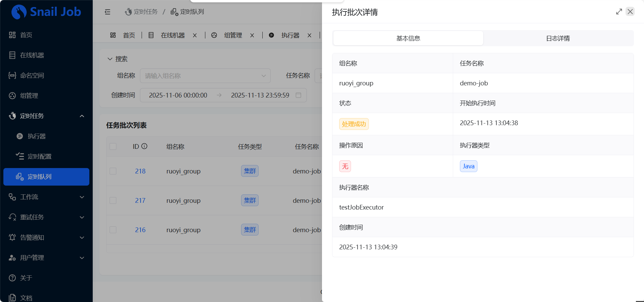Image resolution: width=644 pixels, height=302 pixels.
Task: Click the start date 2025-11-06 field
Action: pyautogui.click(x=178, y=95)
